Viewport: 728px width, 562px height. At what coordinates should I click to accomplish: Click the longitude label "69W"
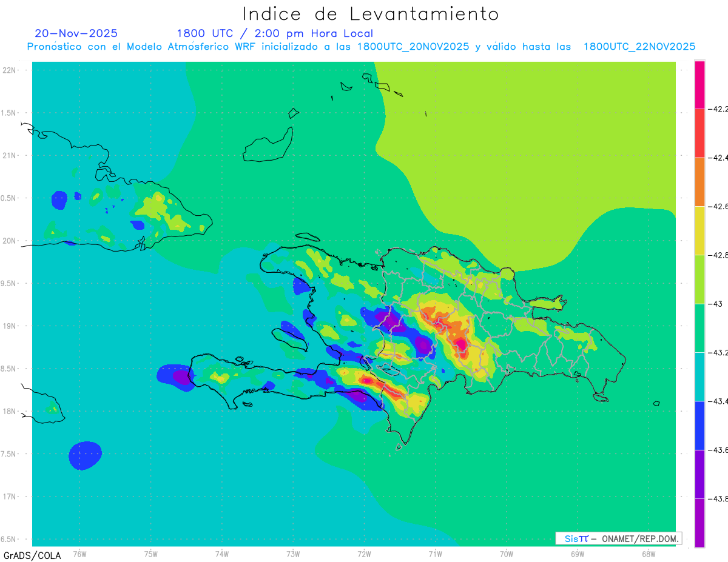click(x=577, y=553)
